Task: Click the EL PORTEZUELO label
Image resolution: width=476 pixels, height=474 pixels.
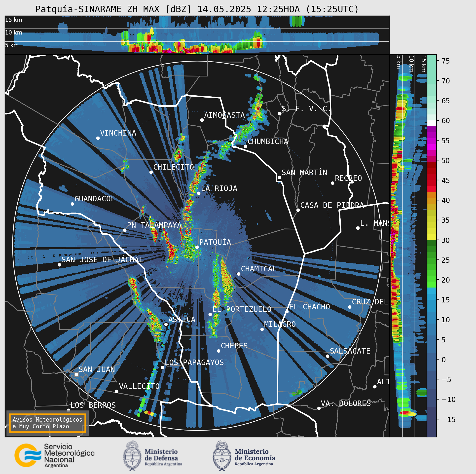Action: pyautogui.click(x=242, y=309)
